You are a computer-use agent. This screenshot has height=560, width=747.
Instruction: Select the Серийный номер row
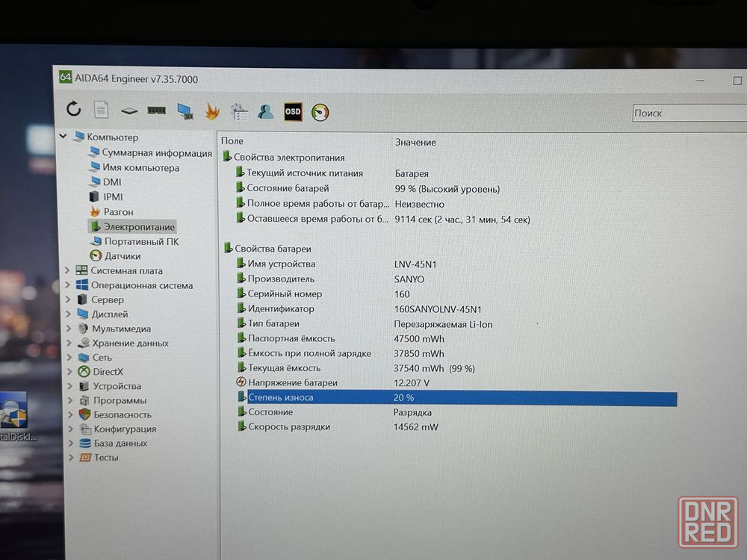pos(324,293)
